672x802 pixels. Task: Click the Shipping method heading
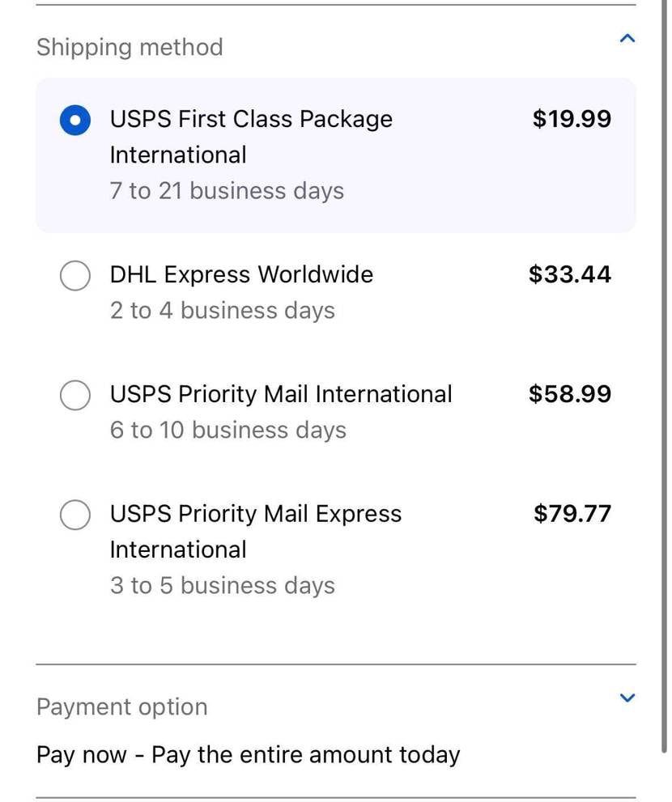[130, 47]
